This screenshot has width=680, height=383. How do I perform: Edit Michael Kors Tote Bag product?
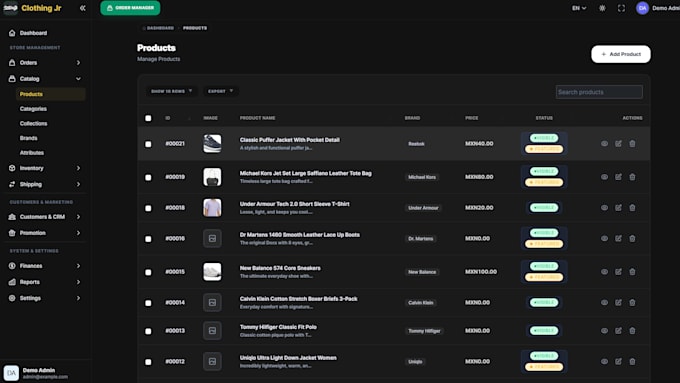coord(618,177)
